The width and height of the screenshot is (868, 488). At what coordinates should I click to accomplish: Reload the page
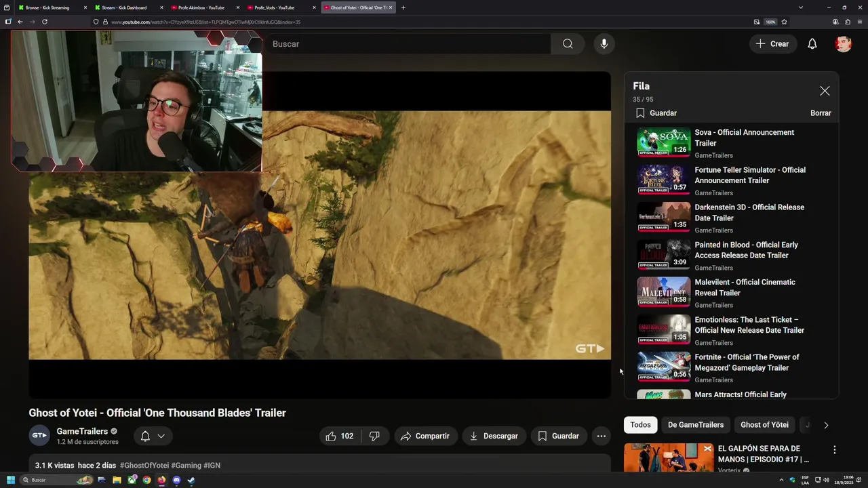point(45,22)
